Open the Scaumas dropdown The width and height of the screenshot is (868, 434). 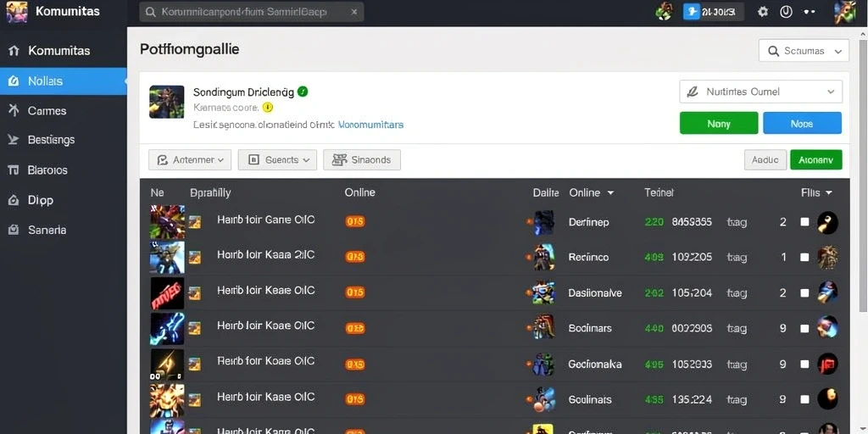[804, 51]
